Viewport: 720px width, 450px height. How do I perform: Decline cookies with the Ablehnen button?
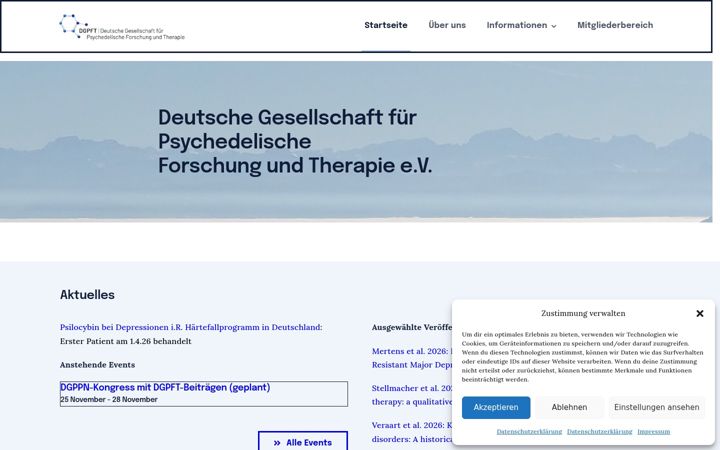[569, 407]
